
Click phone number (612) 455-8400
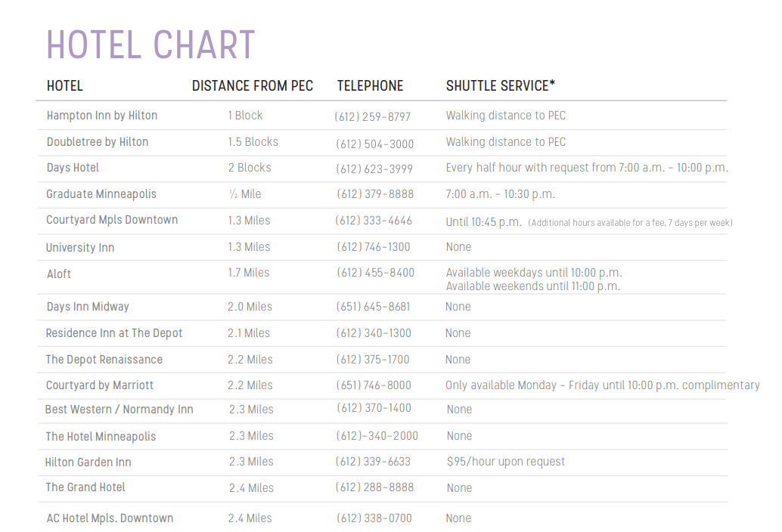pos(376,273)
